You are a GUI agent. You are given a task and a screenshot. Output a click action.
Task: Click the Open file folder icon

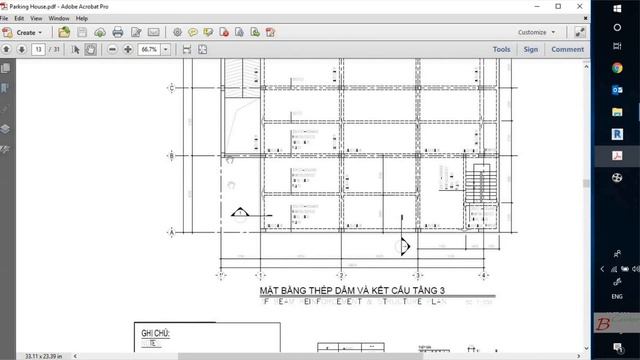[x=64, y=32]
